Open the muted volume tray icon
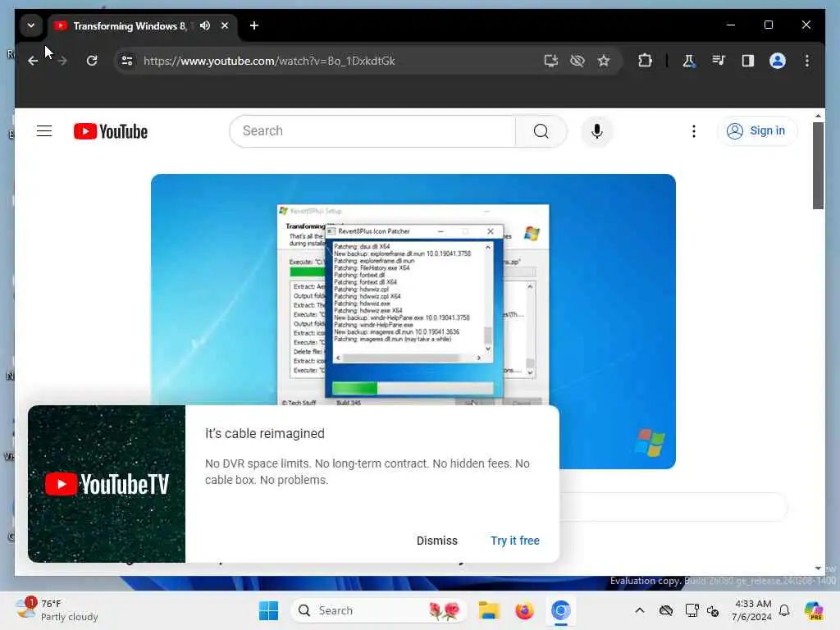 pos(713,610)
